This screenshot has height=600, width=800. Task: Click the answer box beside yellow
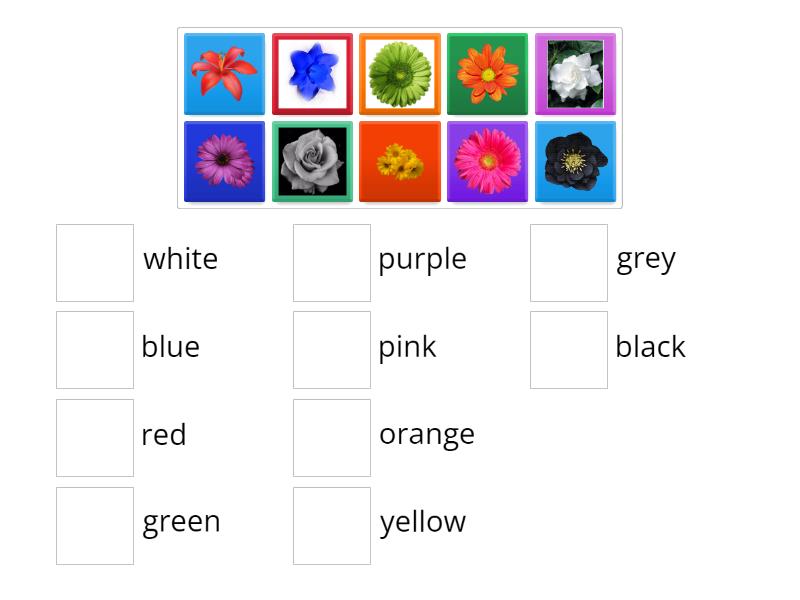[x=332, y=522]
